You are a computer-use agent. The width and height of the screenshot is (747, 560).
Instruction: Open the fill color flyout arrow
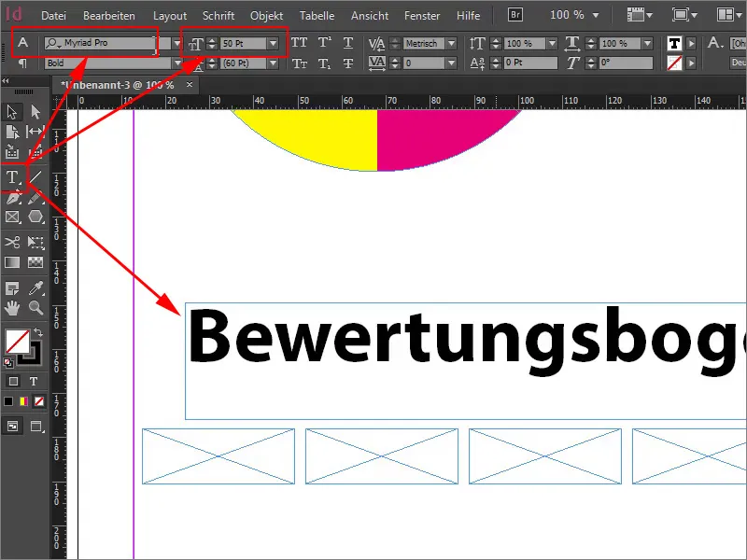point(691,43)
